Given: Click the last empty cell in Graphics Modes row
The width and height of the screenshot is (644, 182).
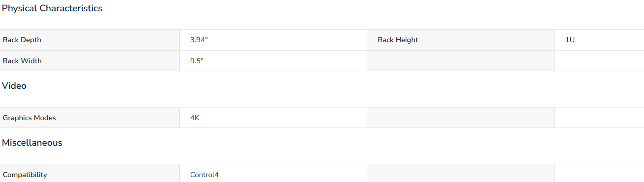Looking at the screenshot, I should point(599,118).
